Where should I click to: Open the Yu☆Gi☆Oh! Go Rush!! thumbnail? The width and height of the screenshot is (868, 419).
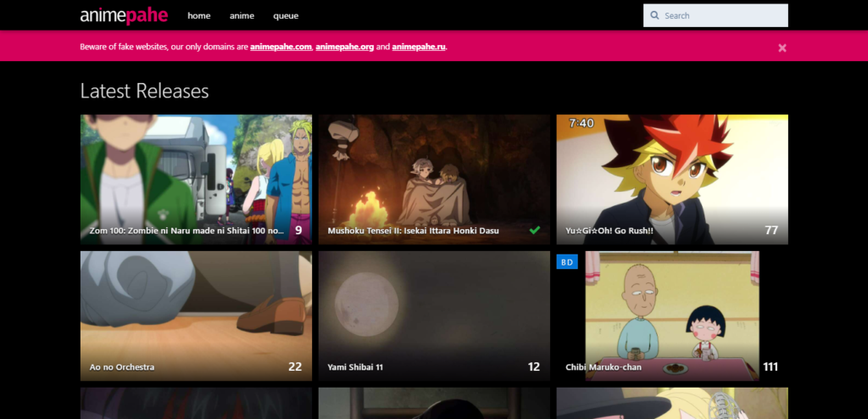coord(672,179)
